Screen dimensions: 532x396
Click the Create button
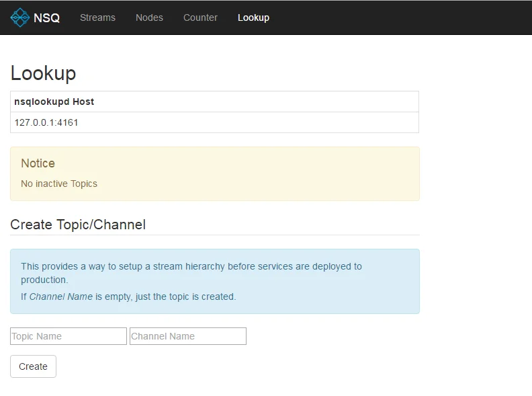(34, 366)
